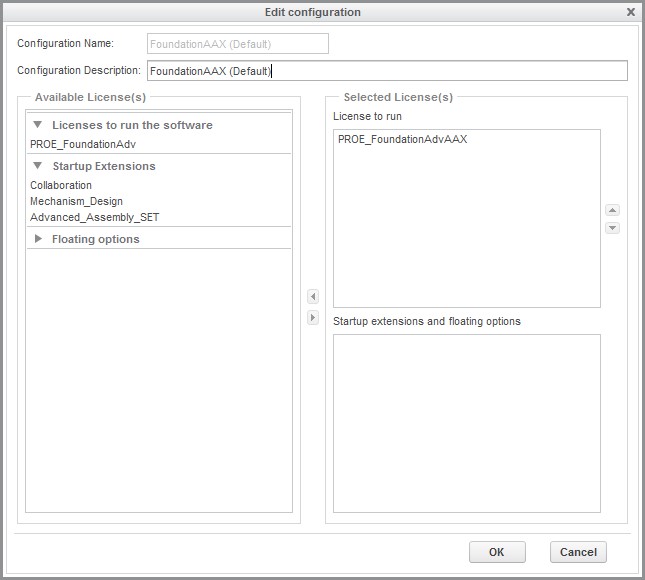Click inside Startup extensions and floating options list
Screen dimensions: 645x580
(x=466, y=423)
